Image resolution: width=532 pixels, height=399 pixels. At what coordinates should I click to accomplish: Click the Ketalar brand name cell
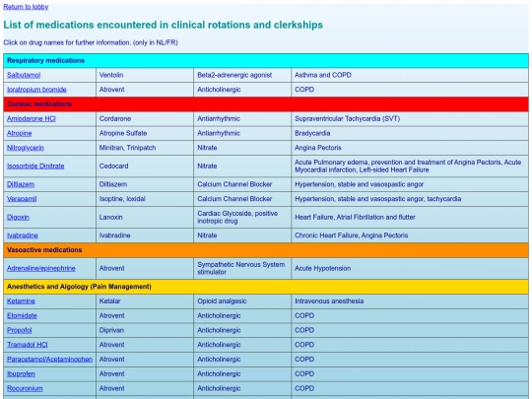[x=145, y=301]
